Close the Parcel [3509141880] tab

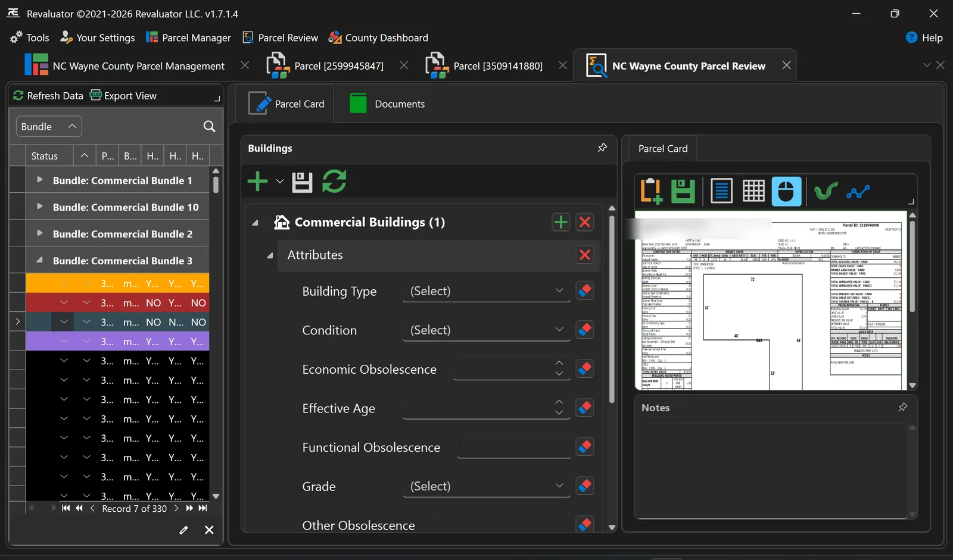(x=563, y=65)
